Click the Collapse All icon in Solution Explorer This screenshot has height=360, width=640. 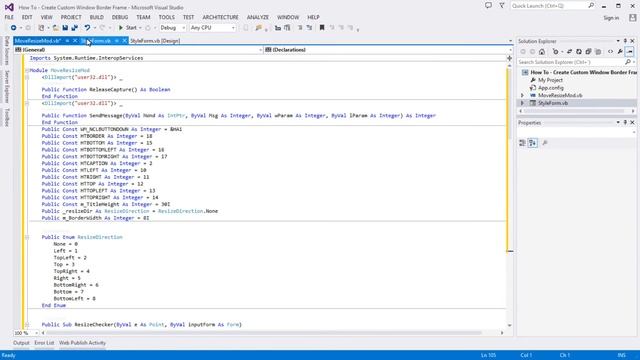point(588,52)
